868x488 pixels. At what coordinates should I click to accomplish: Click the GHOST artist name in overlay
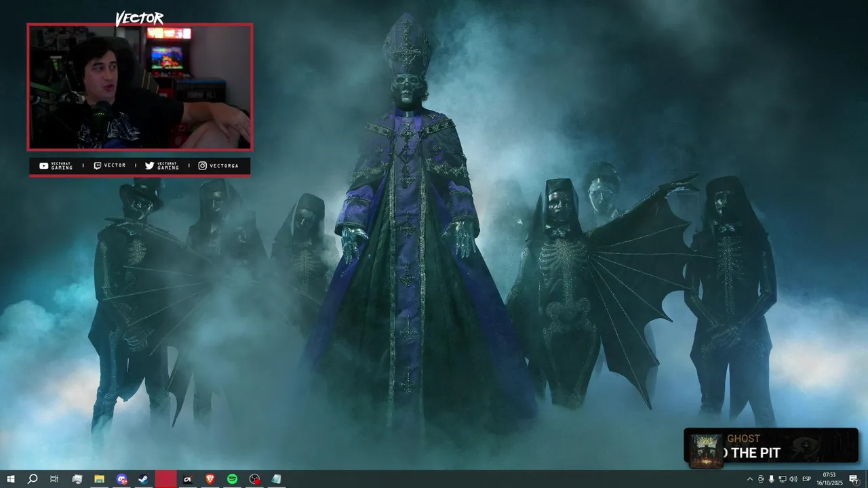coord(743,439)
